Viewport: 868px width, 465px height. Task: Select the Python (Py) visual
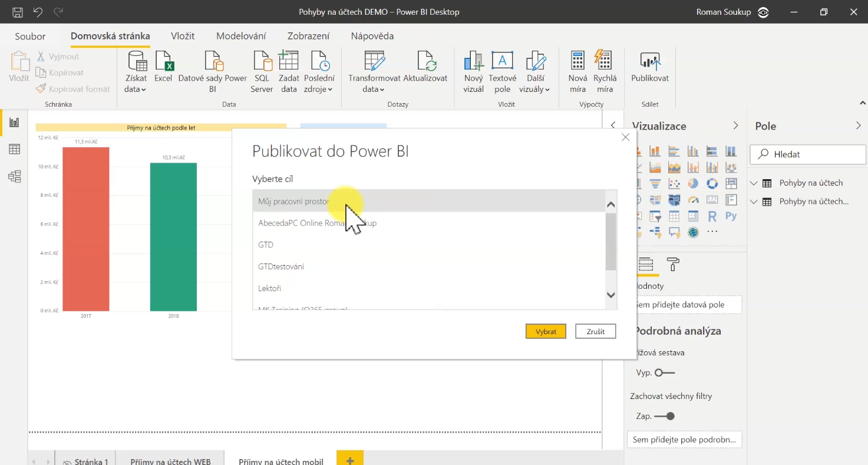point(731,216)
